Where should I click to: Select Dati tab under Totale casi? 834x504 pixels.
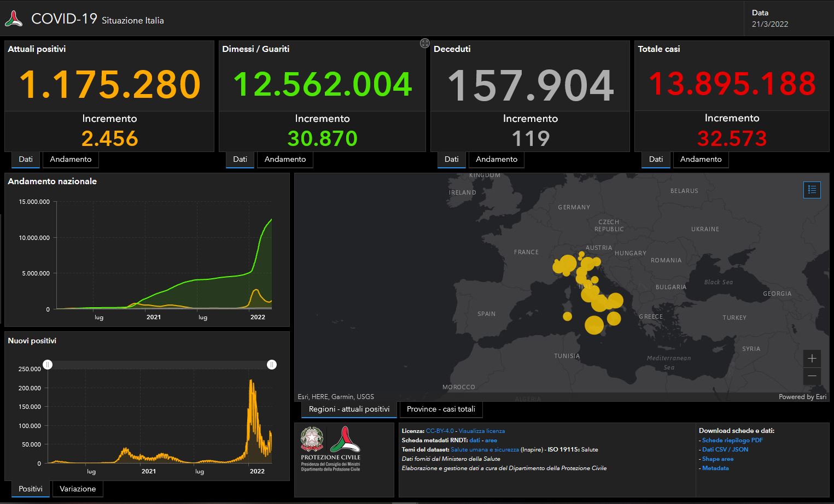click(656, 159)
